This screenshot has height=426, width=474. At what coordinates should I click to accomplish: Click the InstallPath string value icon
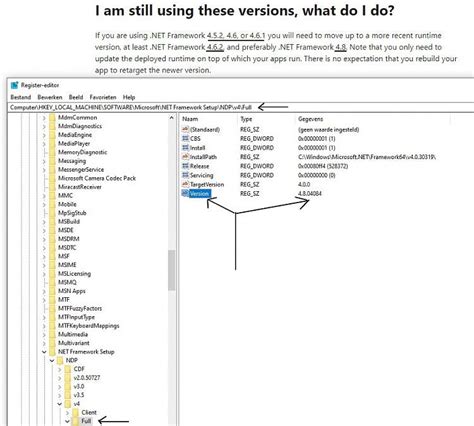[x=185, y=157]
